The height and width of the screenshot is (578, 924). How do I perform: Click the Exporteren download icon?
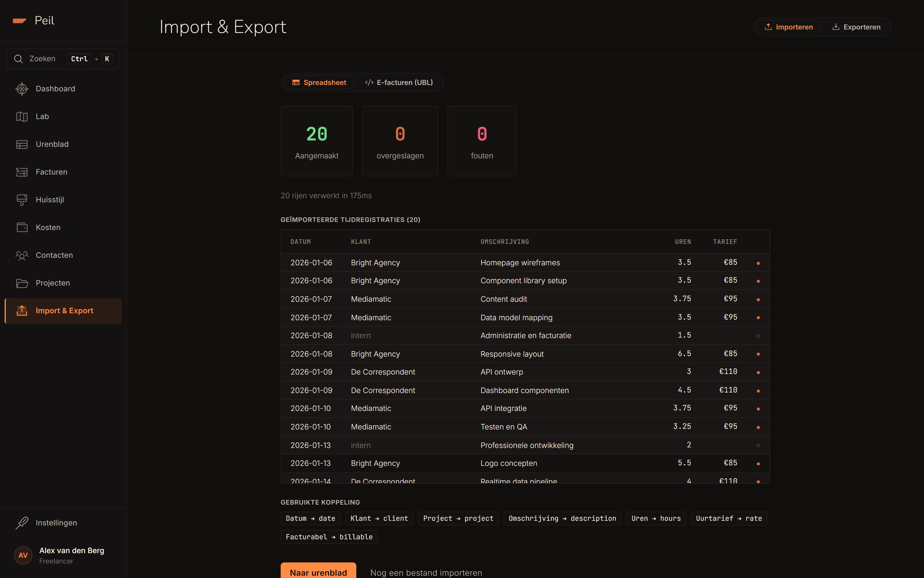(836, 27)
